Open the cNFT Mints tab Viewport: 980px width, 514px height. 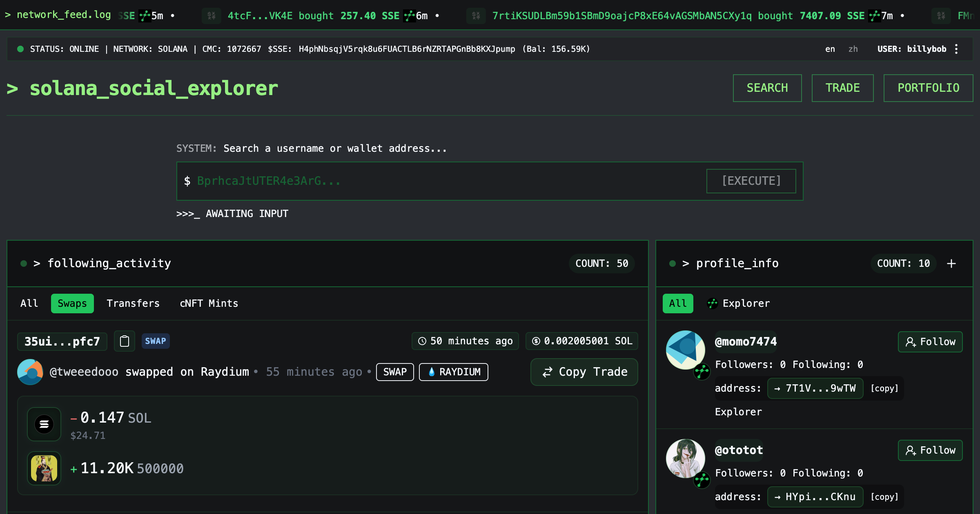(208, 303)
